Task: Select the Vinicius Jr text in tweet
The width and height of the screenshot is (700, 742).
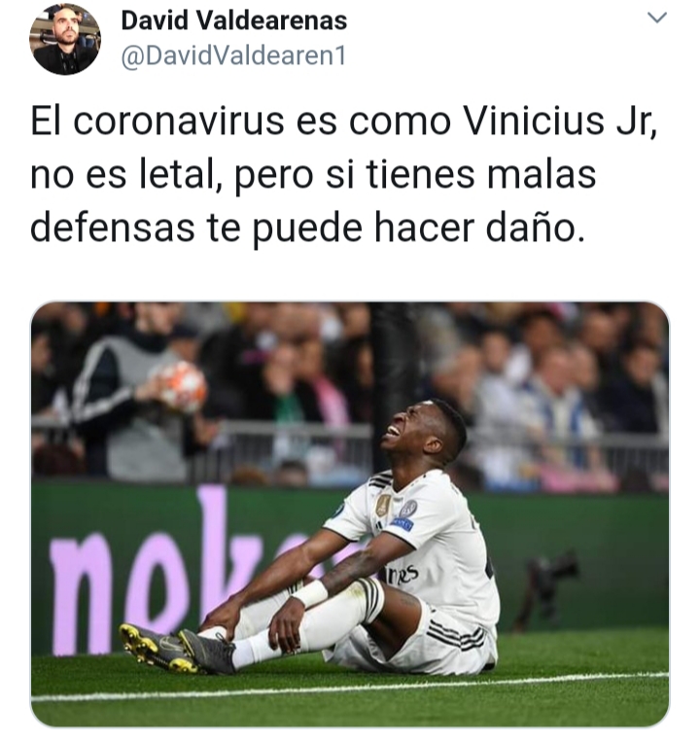Action: click(x=560, y=122)
